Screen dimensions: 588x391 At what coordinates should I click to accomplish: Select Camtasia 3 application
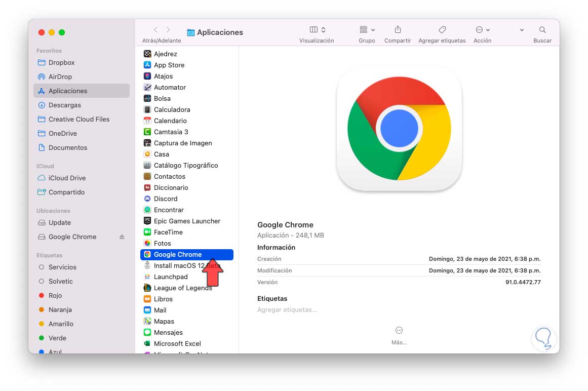187,132
